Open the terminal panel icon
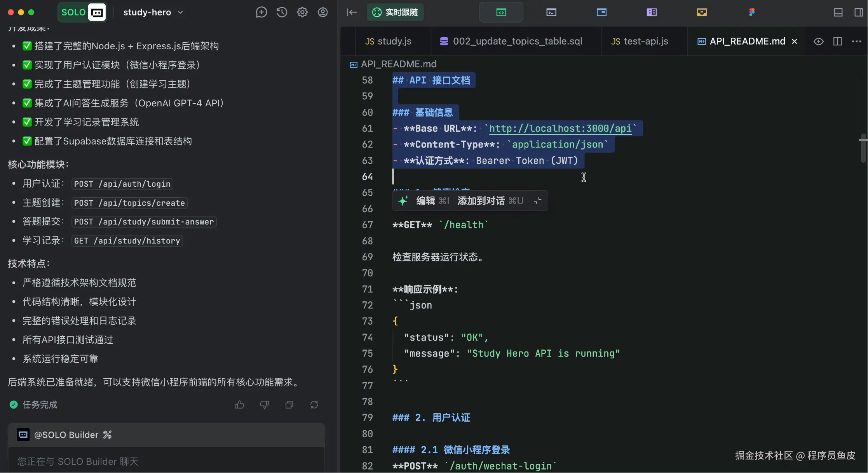The image size is (868, 473). 551,12
